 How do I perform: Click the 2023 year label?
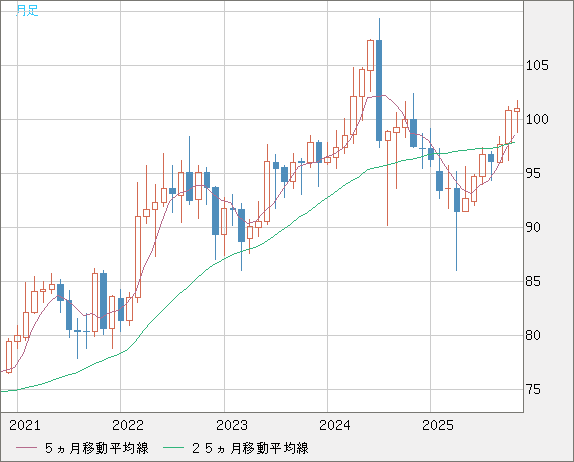coord(232,425)
